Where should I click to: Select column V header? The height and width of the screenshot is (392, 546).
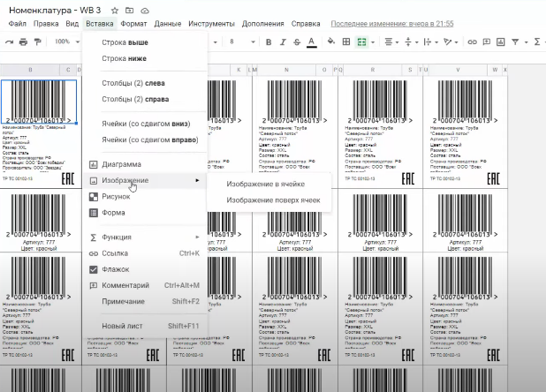458,70
